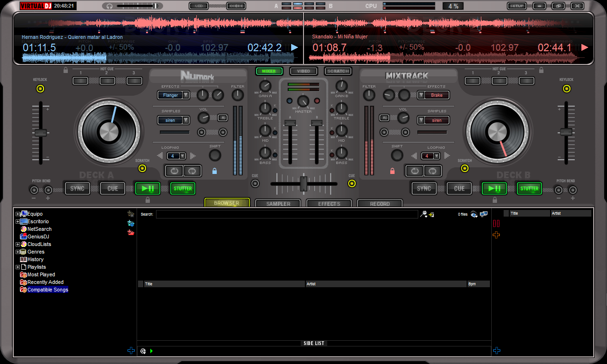607x364 pixels.
Task: Switch to MIXER center panel
Action: (269, 71)
